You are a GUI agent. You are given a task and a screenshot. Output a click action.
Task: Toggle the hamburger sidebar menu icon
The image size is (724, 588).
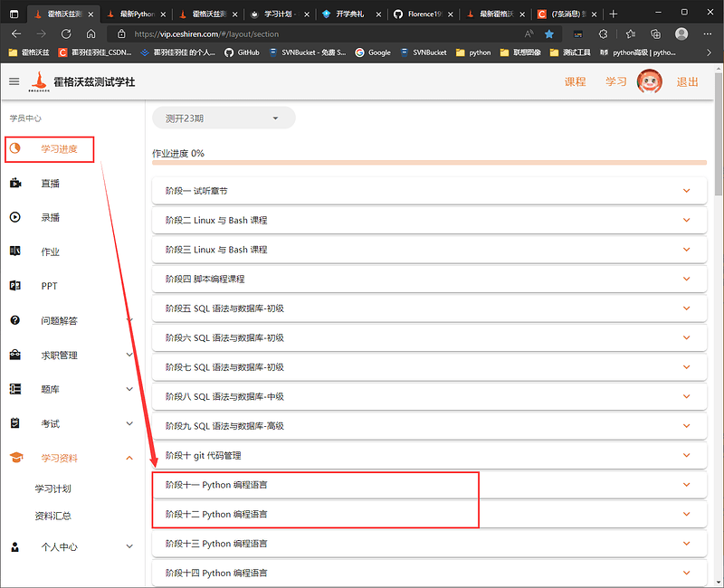(x=14, y=81)
